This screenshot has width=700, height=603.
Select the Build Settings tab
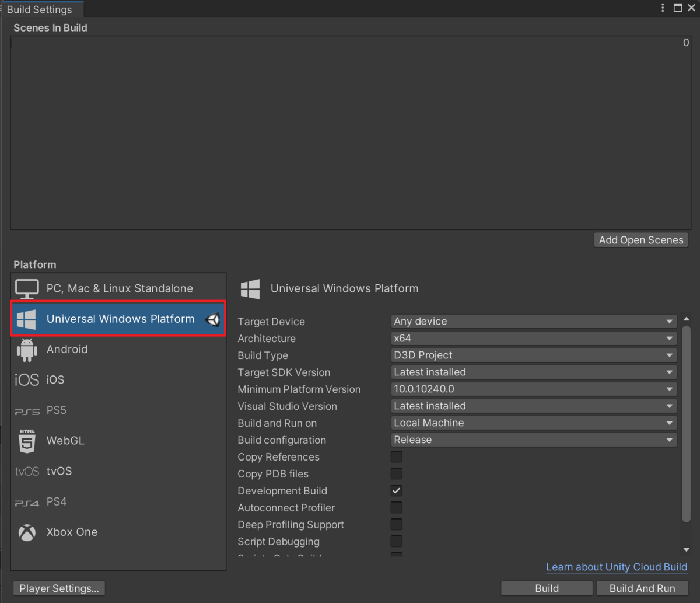pos(42,9)
